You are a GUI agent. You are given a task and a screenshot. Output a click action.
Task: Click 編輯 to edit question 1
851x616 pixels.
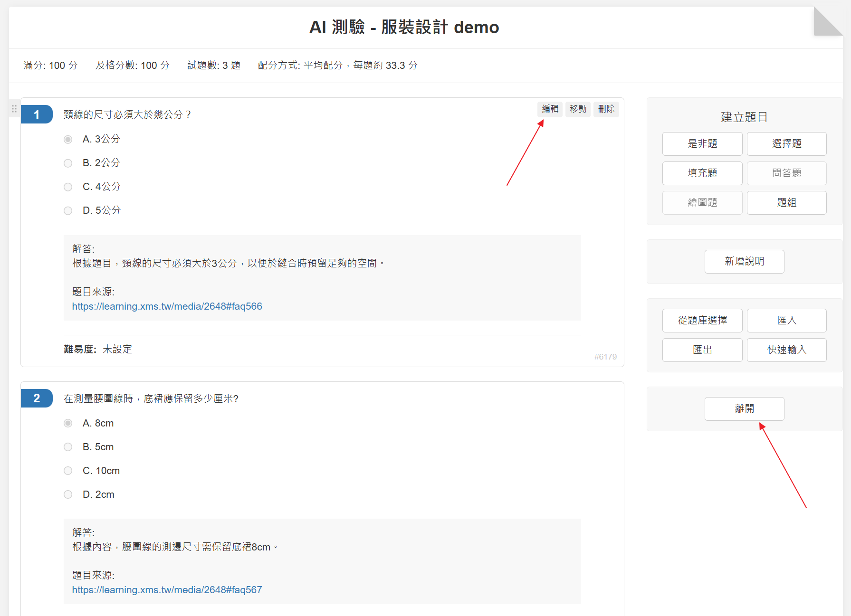pos(550,109)
